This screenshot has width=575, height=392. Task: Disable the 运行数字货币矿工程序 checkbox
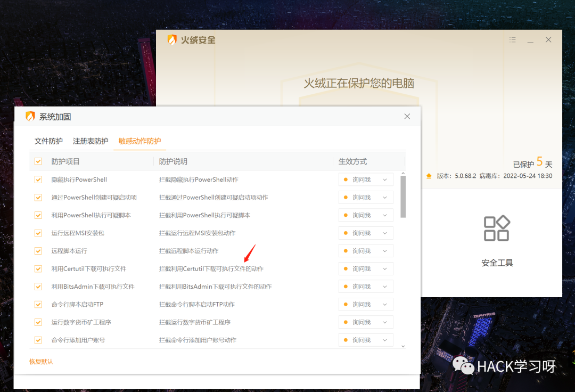[38, 322]
